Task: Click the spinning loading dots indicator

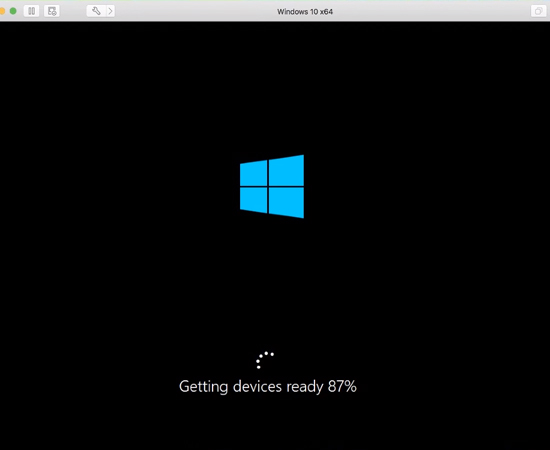Action: [x=265, y=360]
